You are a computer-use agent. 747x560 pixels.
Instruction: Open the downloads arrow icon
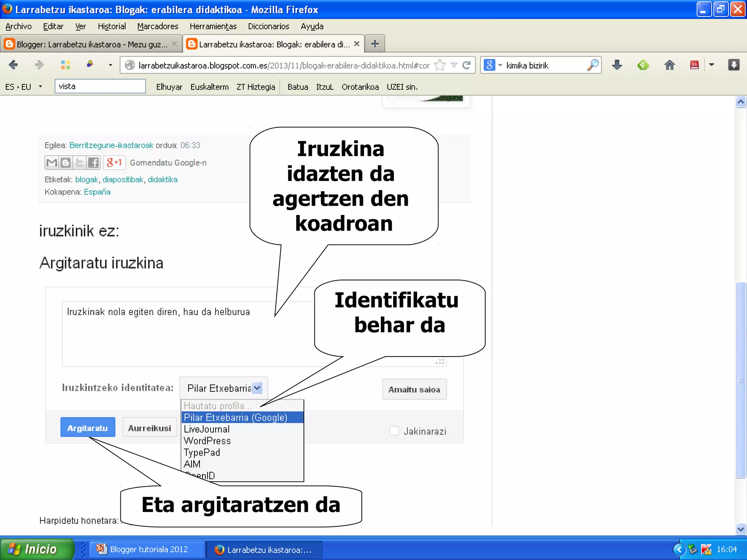tap(617, 65)
